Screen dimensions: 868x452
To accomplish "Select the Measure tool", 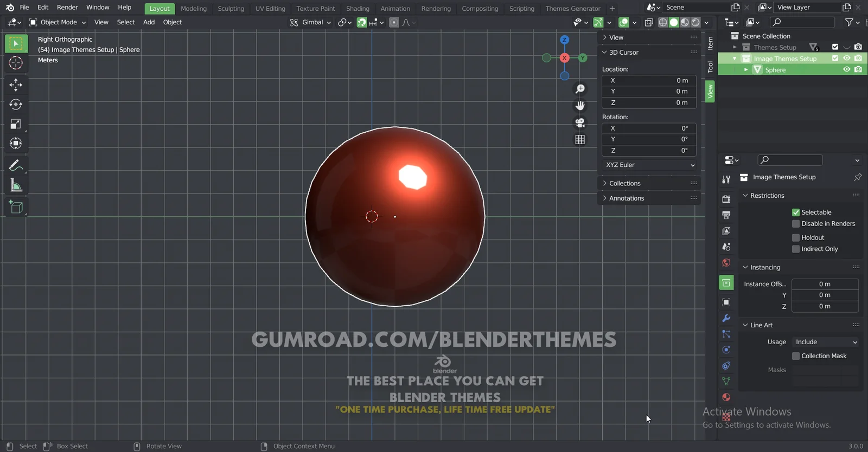I will (16, 185).
